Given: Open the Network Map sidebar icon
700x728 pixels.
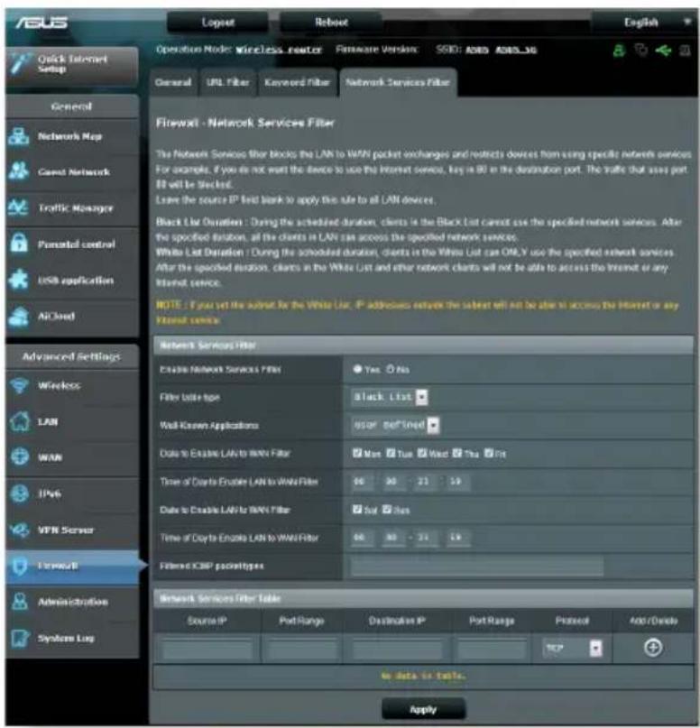Looking at the screenshot, I should click(19, 136).
